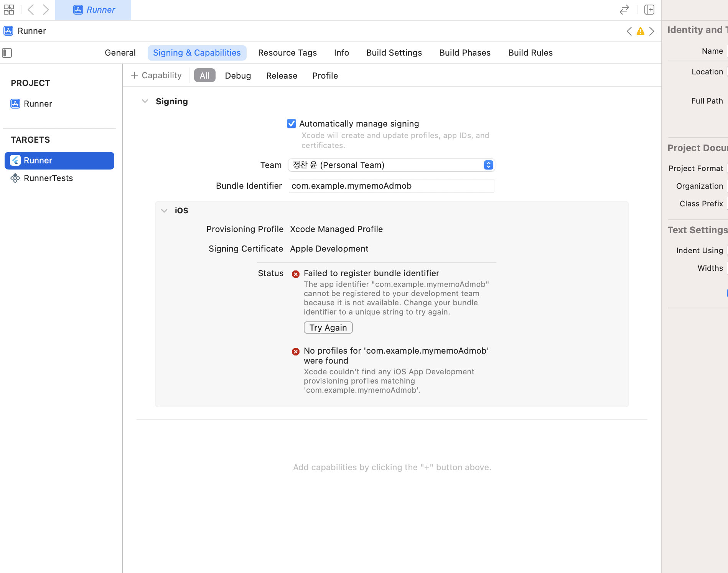Select the All configurations filter
This screenshot has height=573, width=728.
(x=205, y=76)
